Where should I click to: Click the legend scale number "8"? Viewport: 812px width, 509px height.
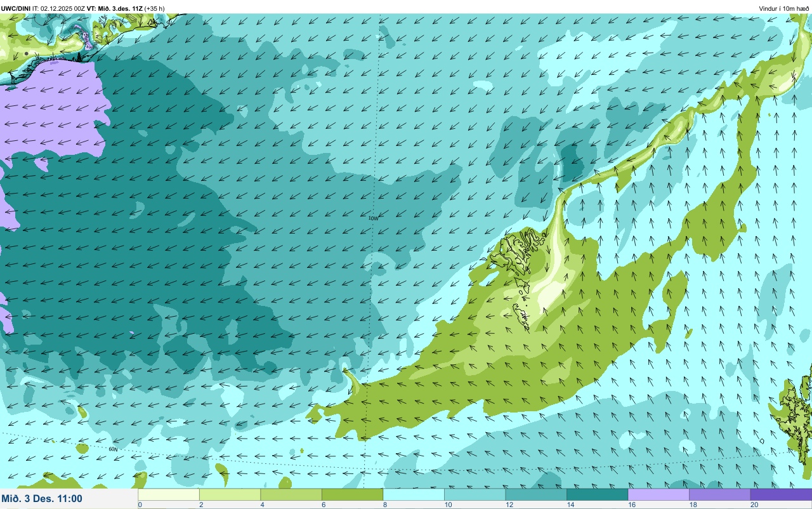[384, 505]
